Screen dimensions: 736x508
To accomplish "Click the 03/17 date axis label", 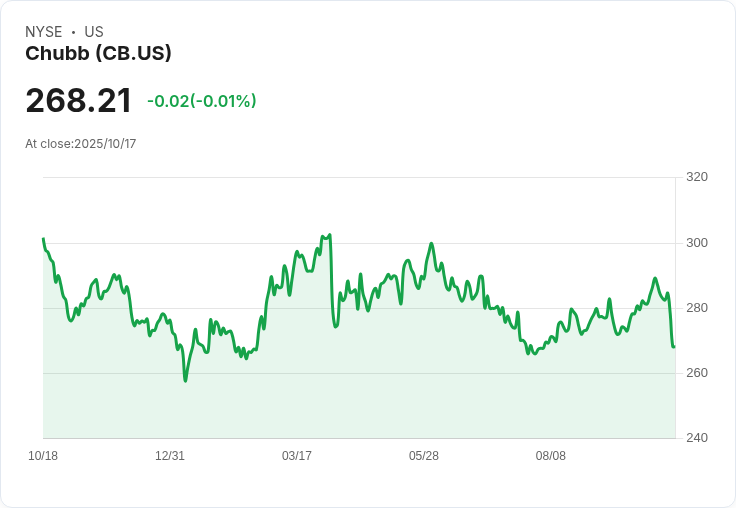I will (297, 456).
